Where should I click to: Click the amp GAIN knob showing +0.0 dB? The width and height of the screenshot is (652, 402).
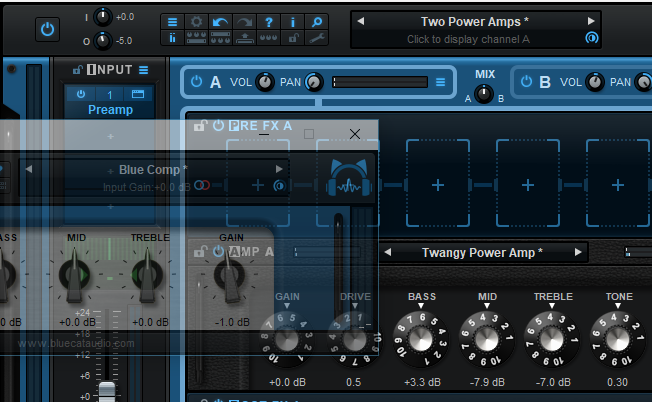point(287,339)
